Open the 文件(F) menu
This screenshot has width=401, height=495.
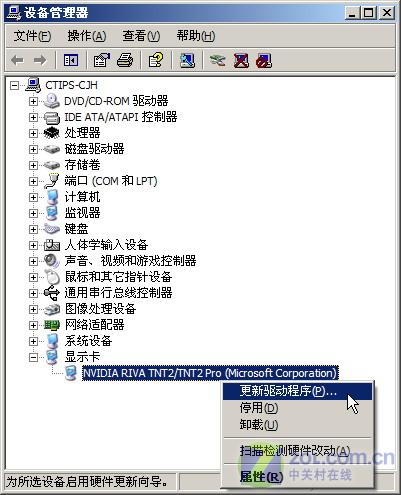coord(32,36)
